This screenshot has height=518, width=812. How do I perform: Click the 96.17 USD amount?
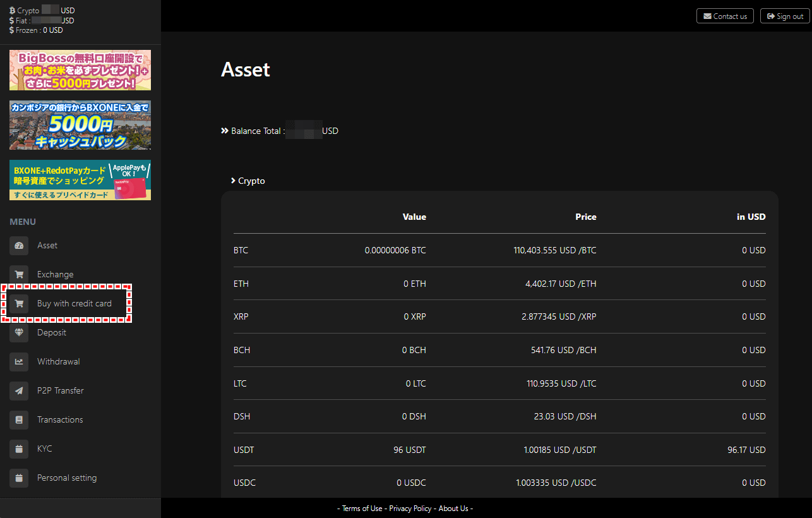tap(746, 450)
